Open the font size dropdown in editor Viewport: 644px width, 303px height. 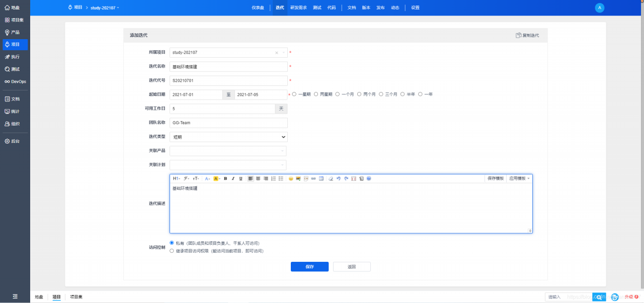point(196,178)
